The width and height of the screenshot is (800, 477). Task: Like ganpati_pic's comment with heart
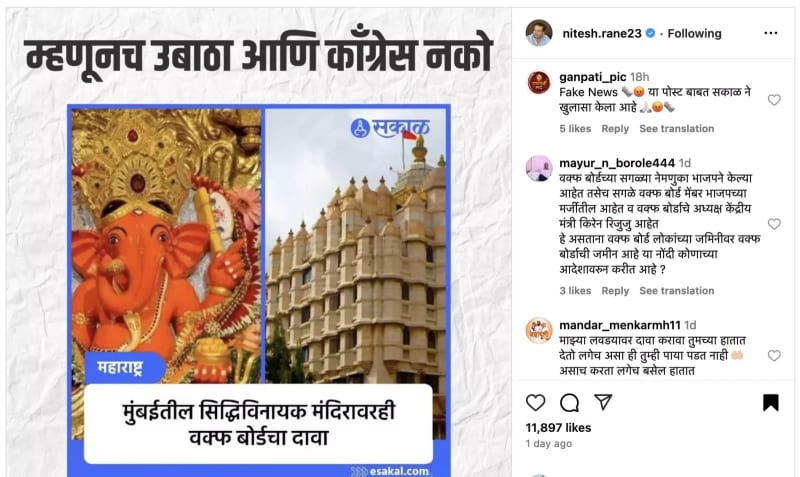tap(774, 100)
